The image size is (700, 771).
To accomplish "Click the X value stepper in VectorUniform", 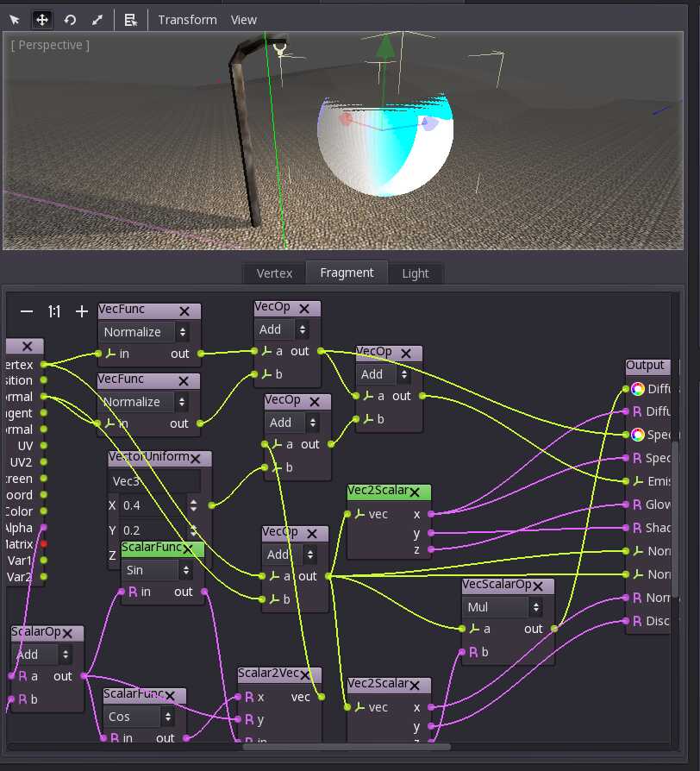I will pyautogui.click(x=194, y=505).
